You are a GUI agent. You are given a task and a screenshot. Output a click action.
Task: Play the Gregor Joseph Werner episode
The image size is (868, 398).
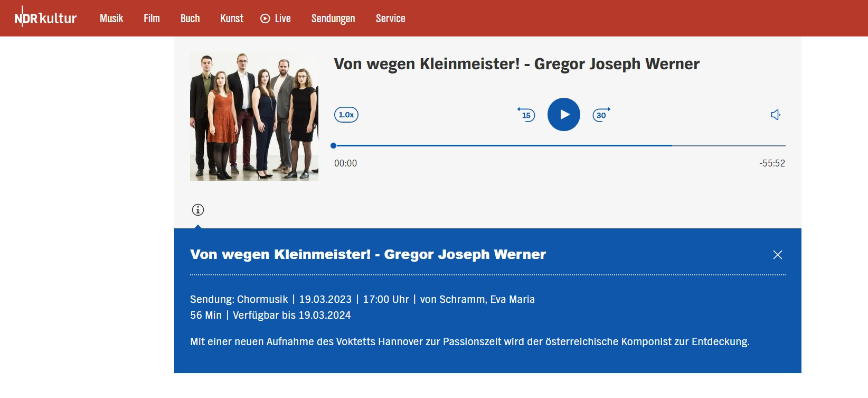[x=563, y=115]
